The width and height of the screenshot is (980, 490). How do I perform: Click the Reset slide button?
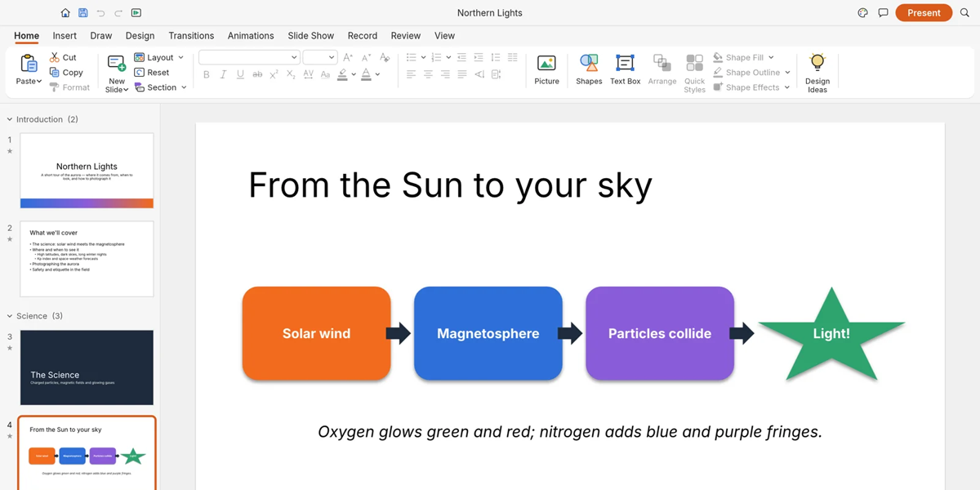152,73
